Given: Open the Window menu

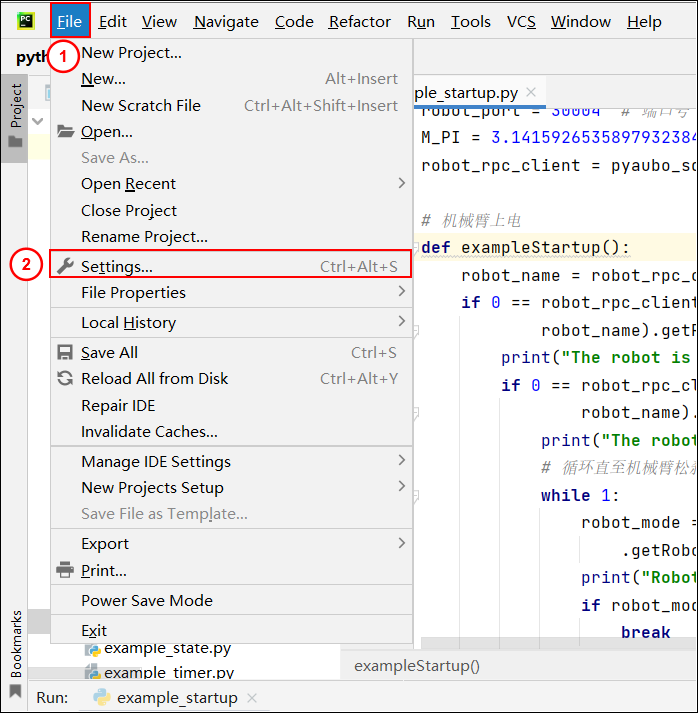Looking at the screenshot, I should (581, 21).
